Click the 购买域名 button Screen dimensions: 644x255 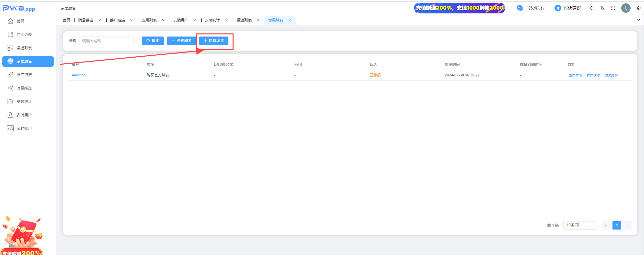(181, 41)
